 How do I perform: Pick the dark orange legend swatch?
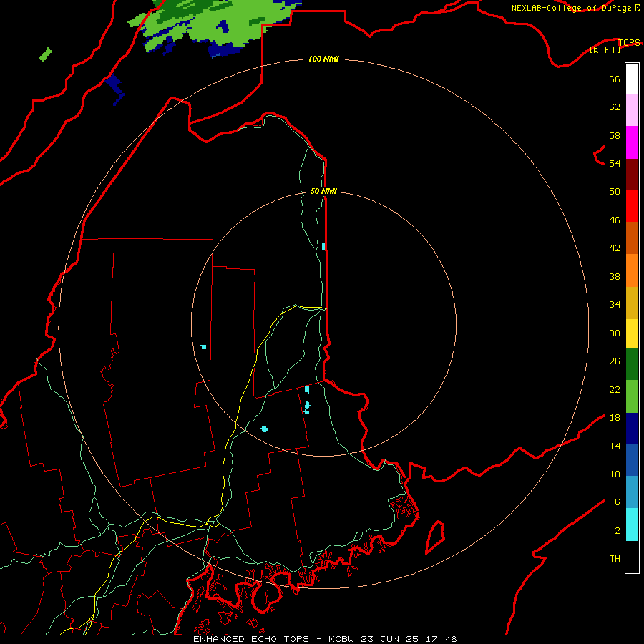[x=632, y=238]
